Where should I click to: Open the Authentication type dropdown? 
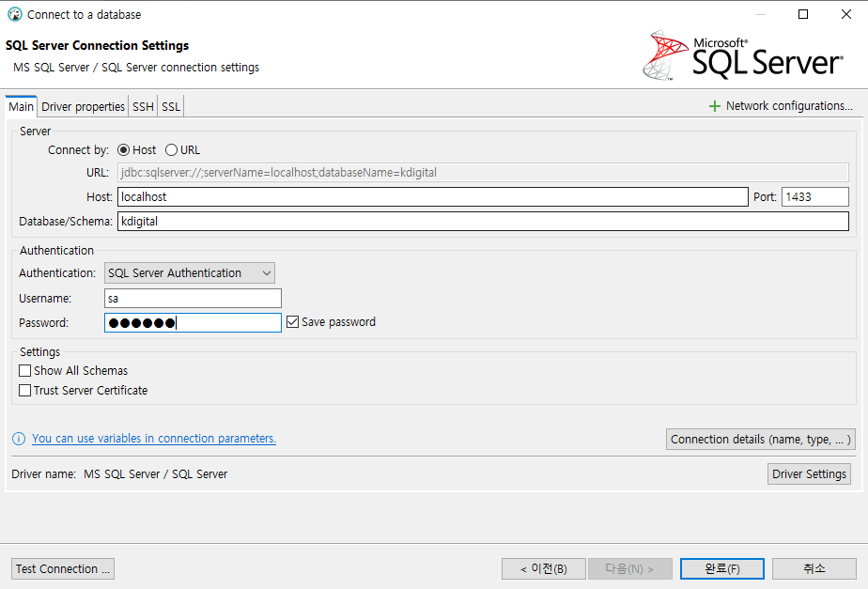190,273
